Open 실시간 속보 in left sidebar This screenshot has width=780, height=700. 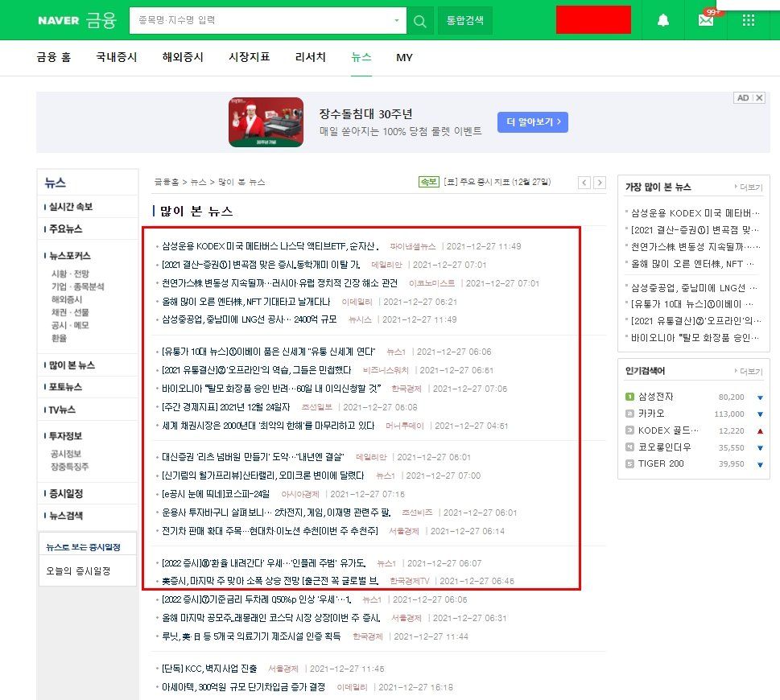pos(71,207)
